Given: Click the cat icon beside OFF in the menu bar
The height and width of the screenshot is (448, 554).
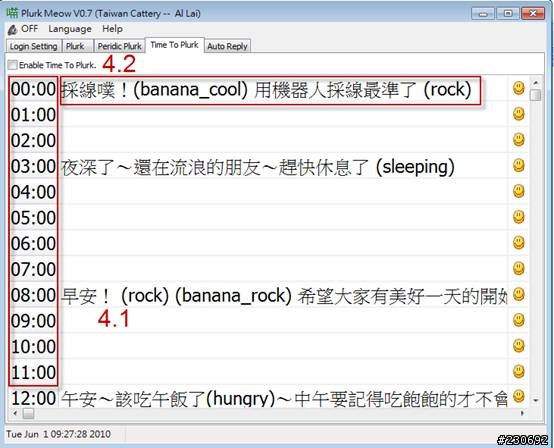Looking at the screenshot, I should click(12, 30).
